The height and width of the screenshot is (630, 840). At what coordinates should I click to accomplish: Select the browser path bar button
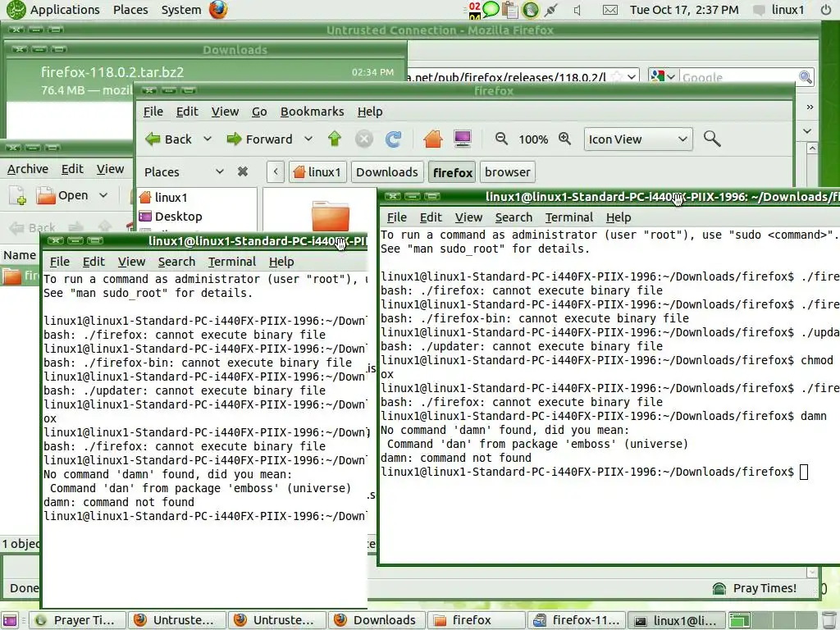(507, 172)
